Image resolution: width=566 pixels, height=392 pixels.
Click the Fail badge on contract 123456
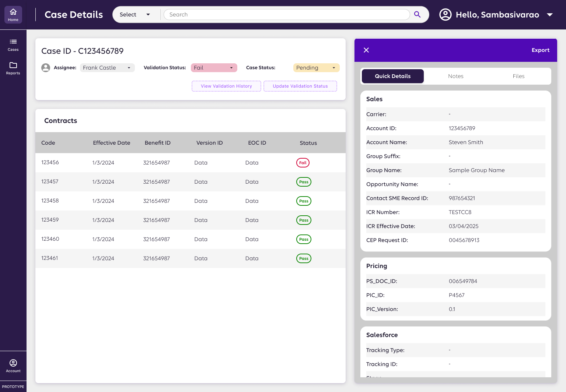coord(303,162)
